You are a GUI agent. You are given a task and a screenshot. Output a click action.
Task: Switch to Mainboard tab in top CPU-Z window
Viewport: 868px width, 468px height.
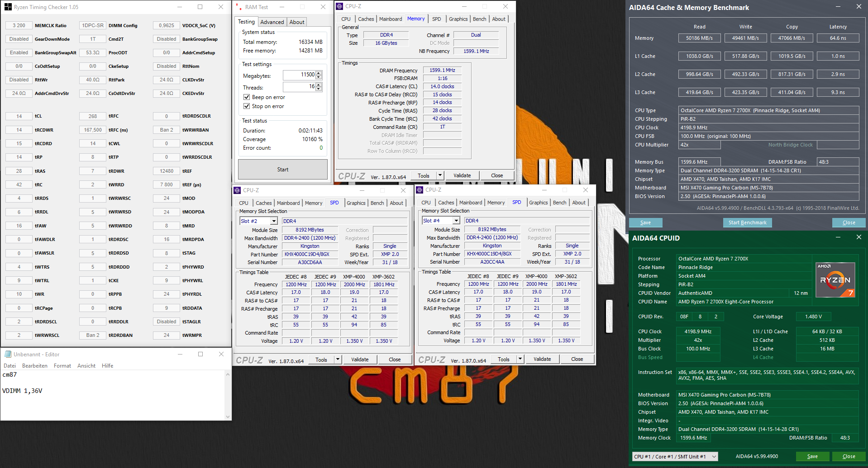(x=391, y=19)
